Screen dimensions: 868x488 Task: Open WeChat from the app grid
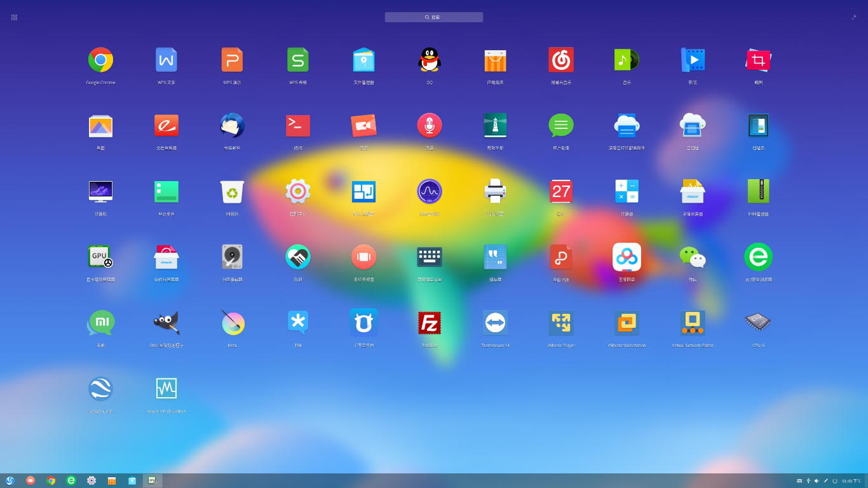(x=692, y=257)
